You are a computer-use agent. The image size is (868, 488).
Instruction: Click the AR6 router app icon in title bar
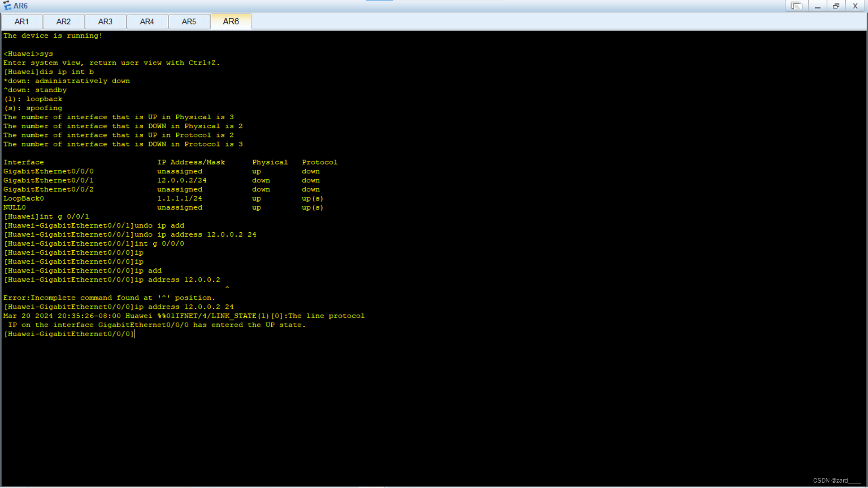7,6
